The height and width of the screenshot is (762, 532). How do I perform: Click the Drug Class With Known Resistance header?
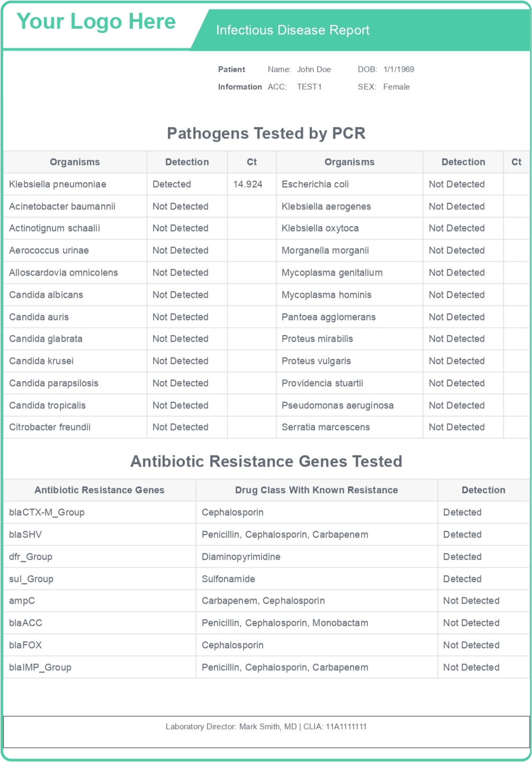click(316, 490)
